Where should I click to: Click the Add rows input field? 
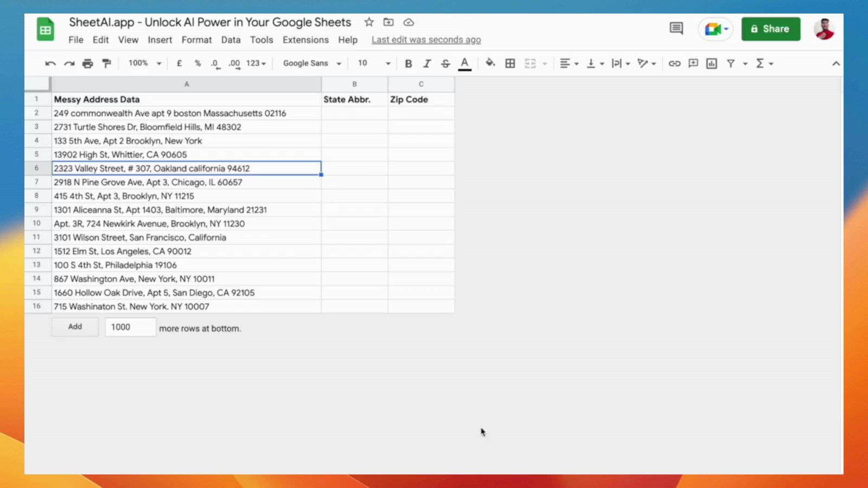point(130,326)
